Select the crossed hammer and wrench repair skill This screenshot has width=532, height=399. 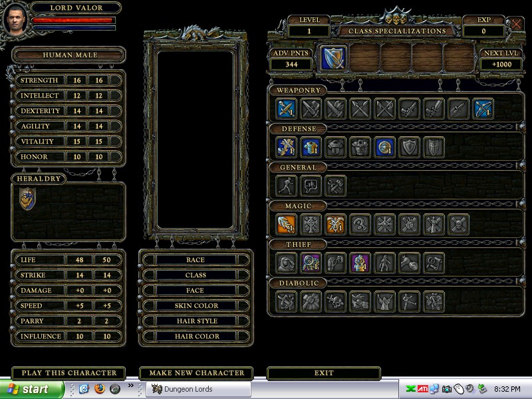pos(335,186)
